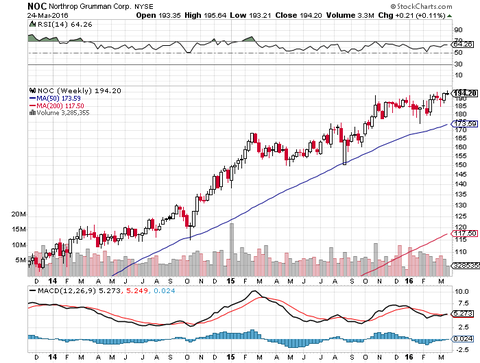Click the 20M volume scale label
The height and width of the screenshot is (363, 480).
[18, 214]
